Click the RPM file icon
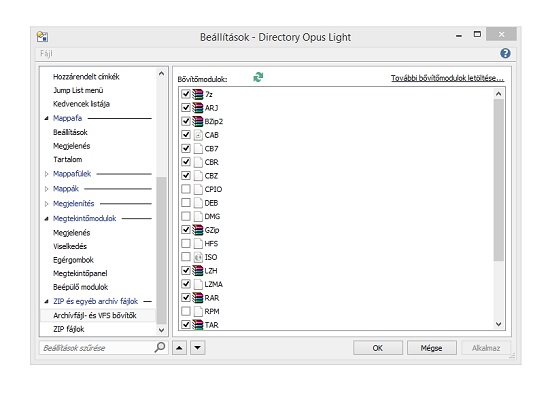Image resolution: width=550 pixels, height=403 pixels. [x=199, y=311]
